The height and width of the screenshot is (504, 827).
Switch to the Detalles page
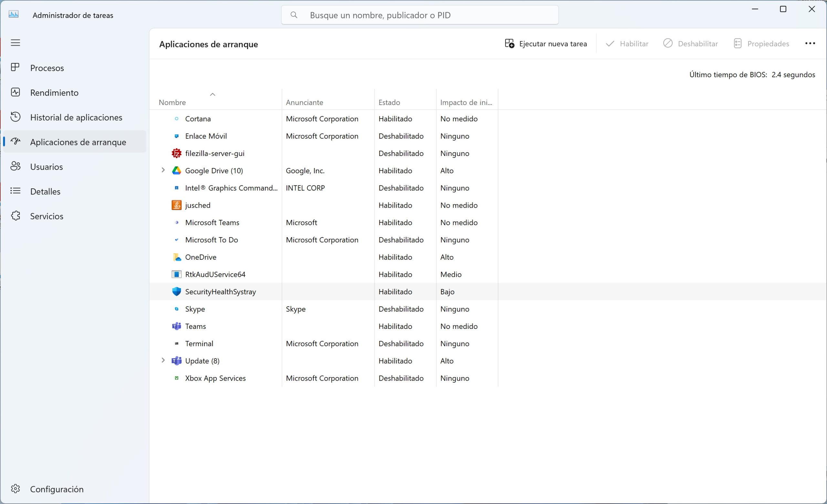45,191
